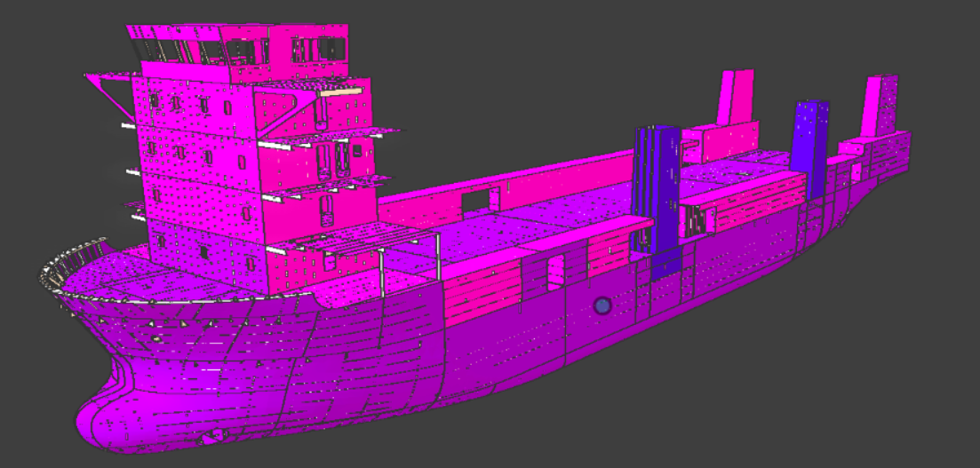Select the pink tower at the ship's far end

tap(879, 105)
